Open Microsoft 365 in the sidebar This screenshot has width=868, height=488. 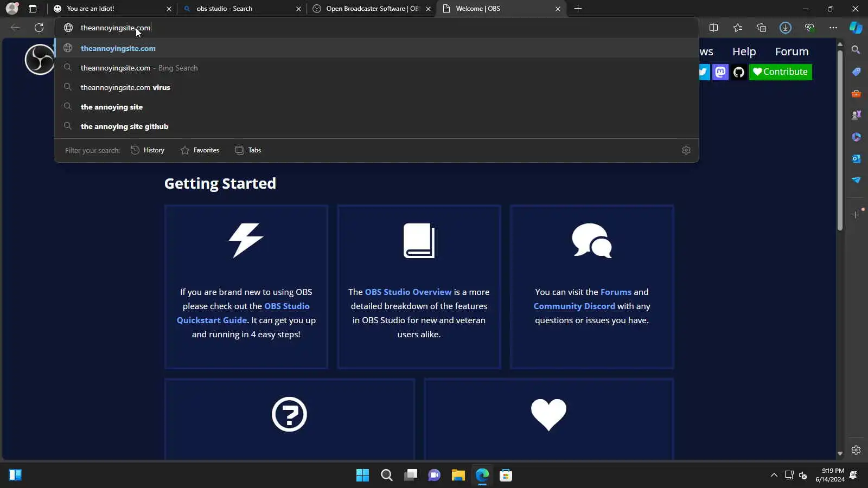point(856,137)
